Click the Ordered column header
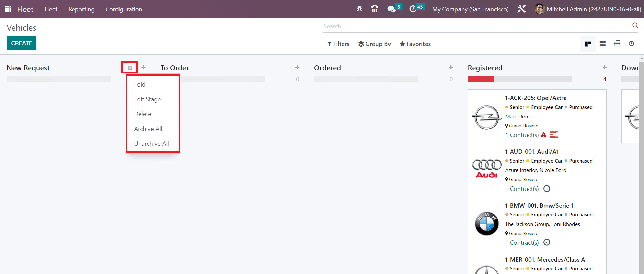Screen dimensions: 644x274 tap(328, 68)
